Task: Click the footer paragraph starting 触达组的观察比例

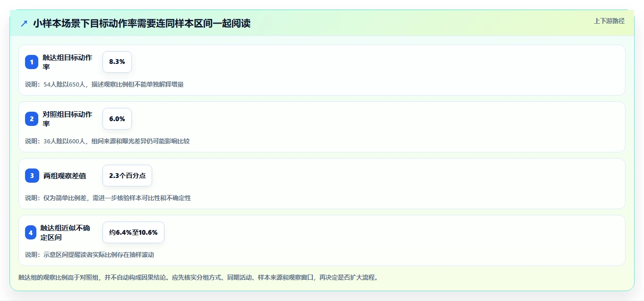Action: click(198, 277)
